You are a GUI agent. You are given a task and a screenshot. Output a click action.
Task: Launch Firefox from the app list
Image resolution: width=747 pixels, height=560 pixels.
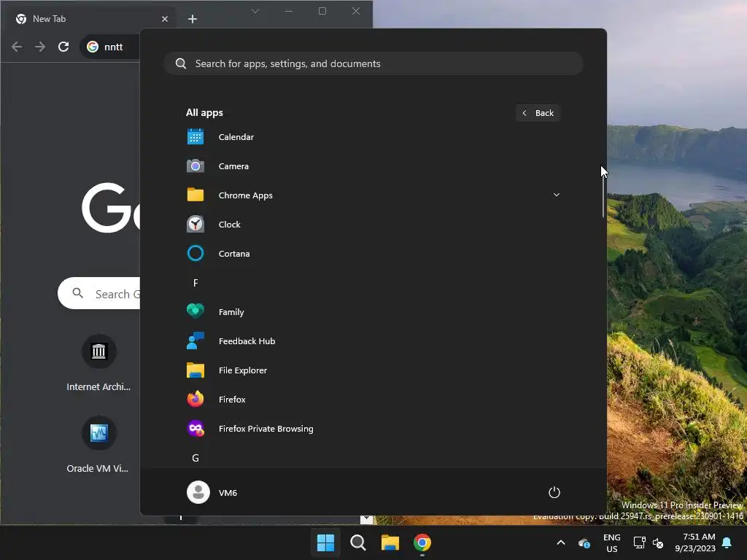click(373, 399)
